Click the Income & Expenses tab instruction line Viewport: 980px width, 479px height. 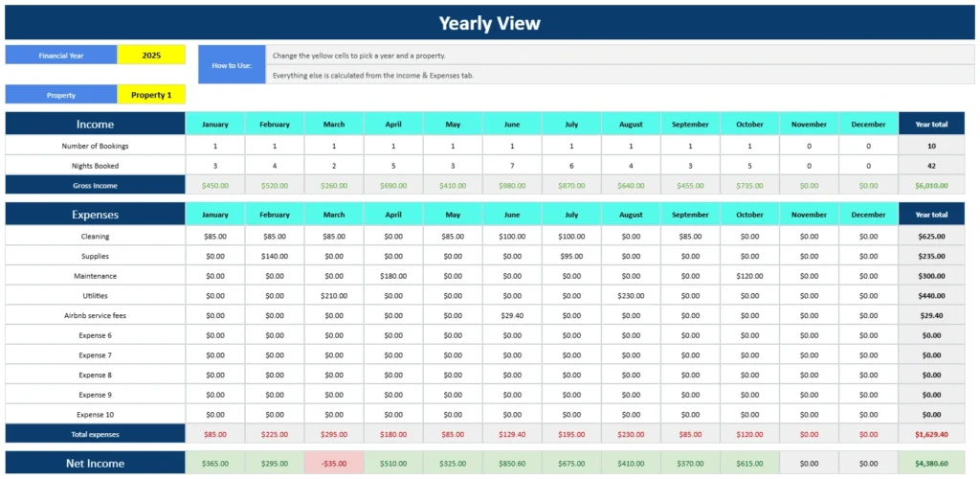point(620,75)
